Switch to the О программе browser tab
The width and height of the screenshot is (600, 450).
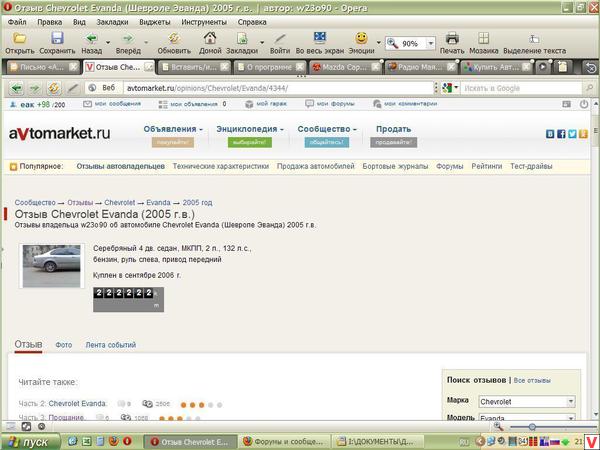point(270,67)
